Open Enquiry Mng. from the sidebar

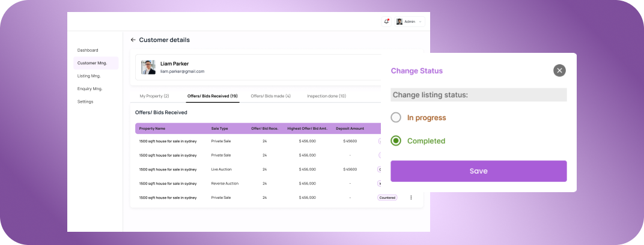90,89
